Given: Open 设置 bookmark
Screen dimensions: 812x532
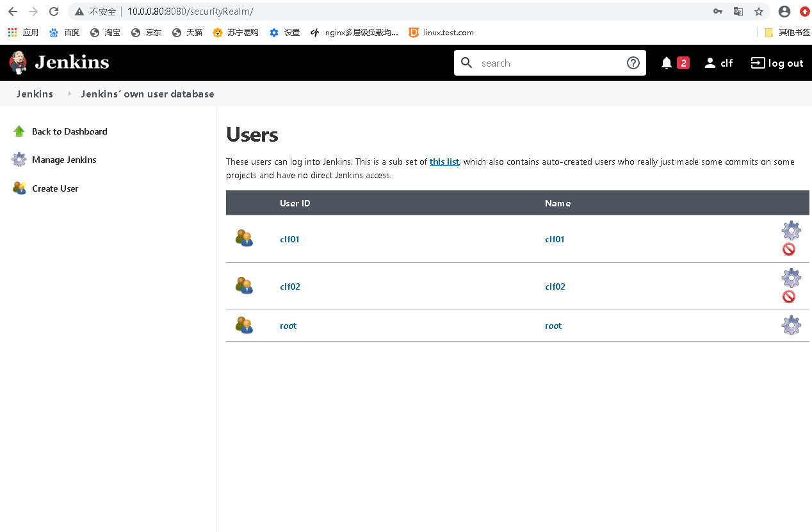Looking at the screenshot, I should (284, 32).
